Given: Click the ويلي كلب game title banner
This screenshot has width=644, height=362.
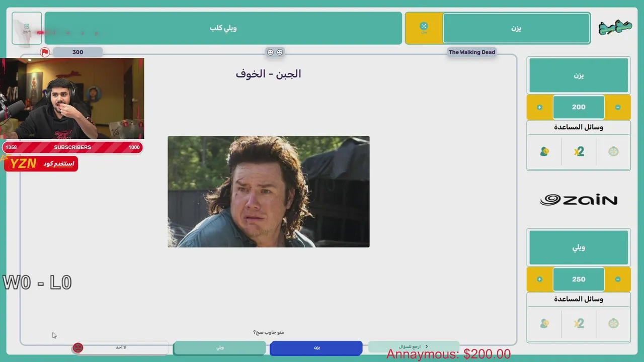Looking at the screenshot, I should point(223,28).
